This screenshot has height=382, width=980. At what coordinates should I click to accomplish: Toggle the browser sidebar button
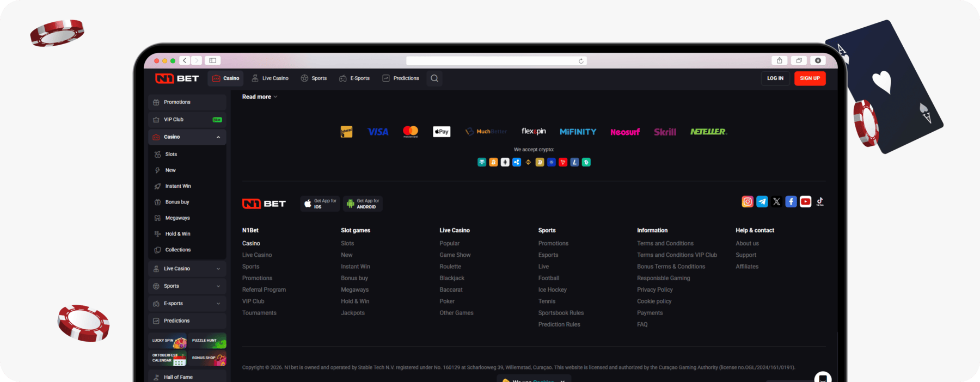click(x=213, y=60)
